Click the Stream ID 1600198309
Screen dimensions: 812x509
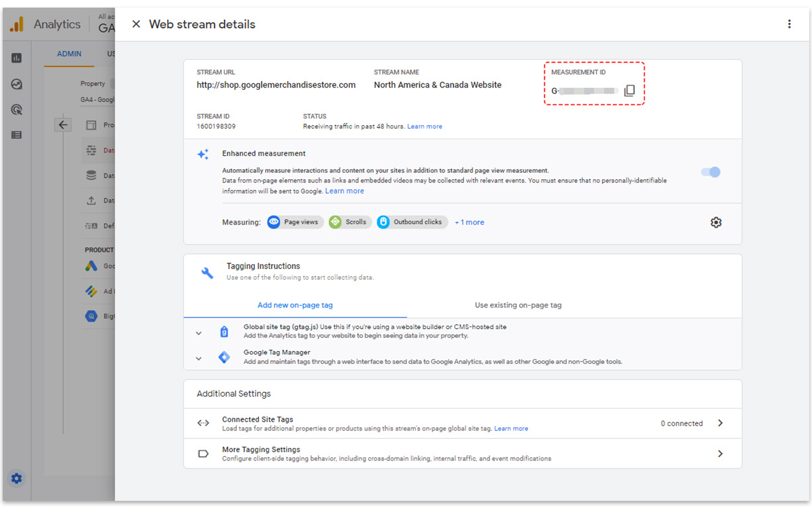[216, 127]
